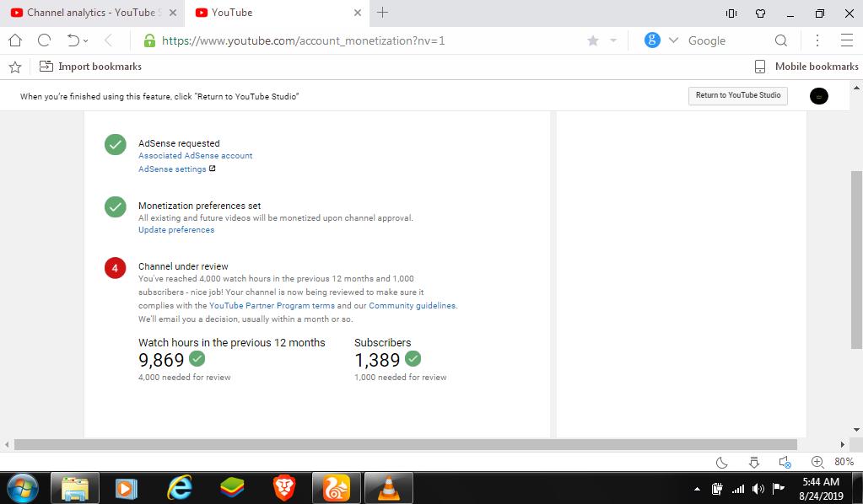863x504 pixels.
Task: Click Return to YouTube Studio button
Action: click(738, 95)
